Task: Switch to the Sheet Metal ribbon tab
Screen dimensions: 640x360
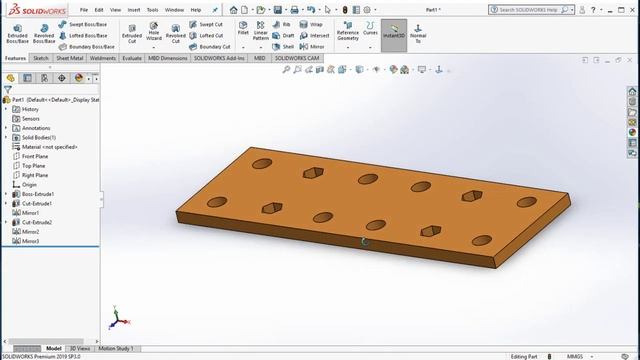Action: tap(70, 58)
